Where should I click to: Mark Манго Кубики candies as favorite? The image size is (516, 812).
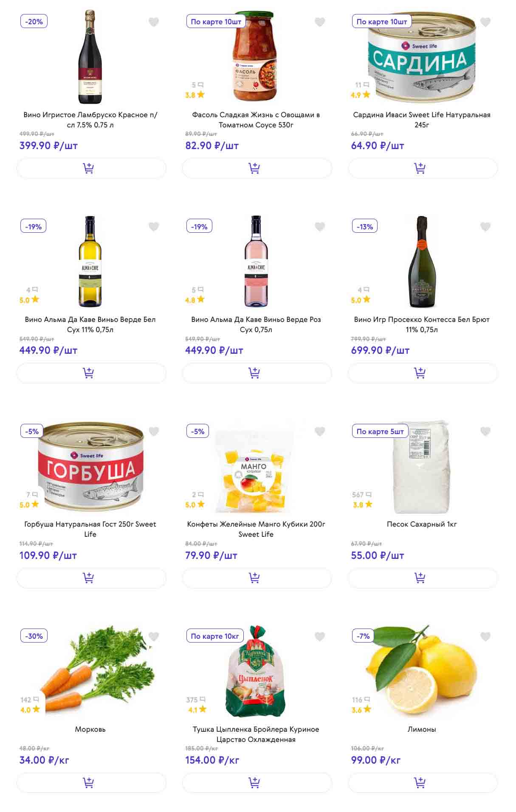320,431
